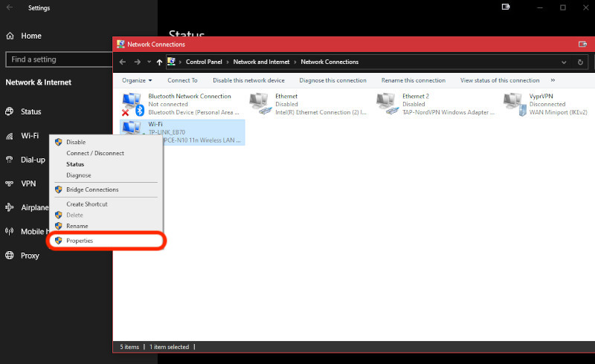Viewport: 595px width, 364px height.
Task: Click the Wi-Fi icon in Settings sidebar
Action: 10,136
